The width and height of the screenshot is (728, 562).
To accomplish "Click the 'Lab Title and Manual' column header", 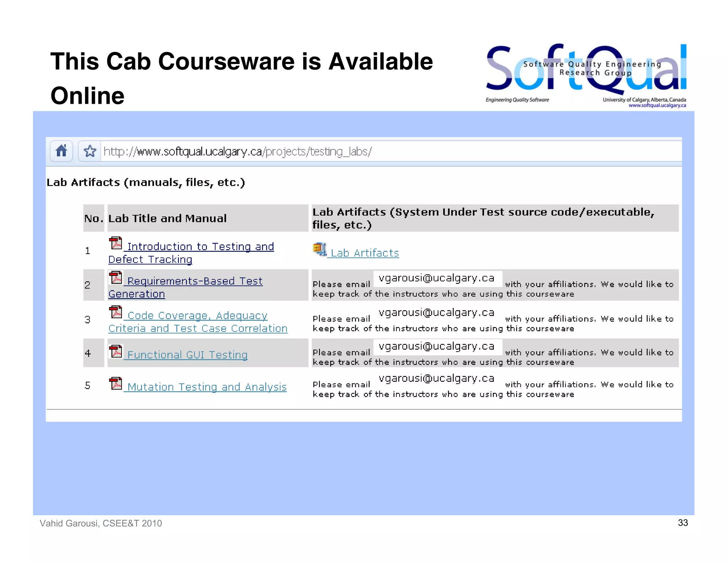I will pyautogui.click(x=208, y=218).
